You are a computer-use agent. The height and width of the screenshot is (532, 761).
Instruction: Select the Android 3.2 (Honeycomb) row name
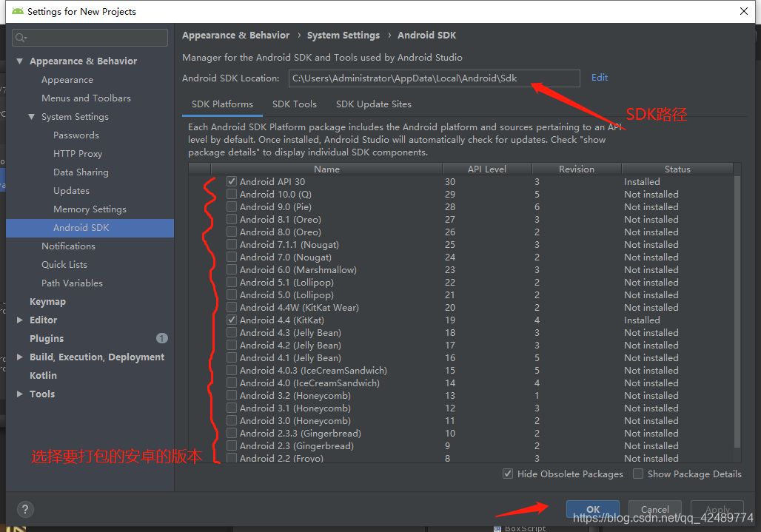tap(295, 396)
